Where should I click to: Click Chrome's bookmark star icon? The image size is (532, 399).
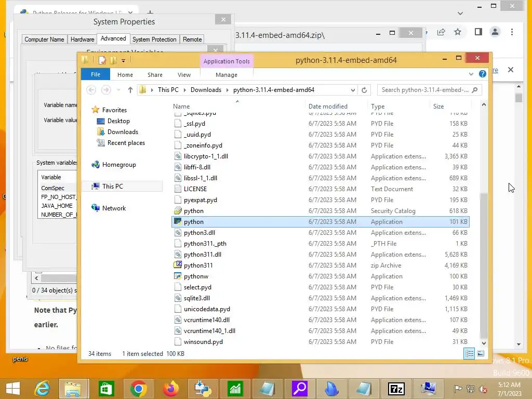pos(458,32)
